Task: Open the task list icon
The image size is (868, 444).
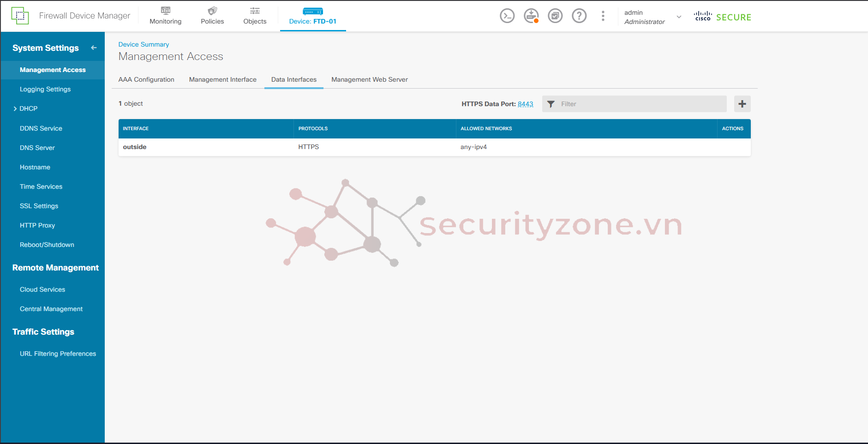Action: coord(555,16)
